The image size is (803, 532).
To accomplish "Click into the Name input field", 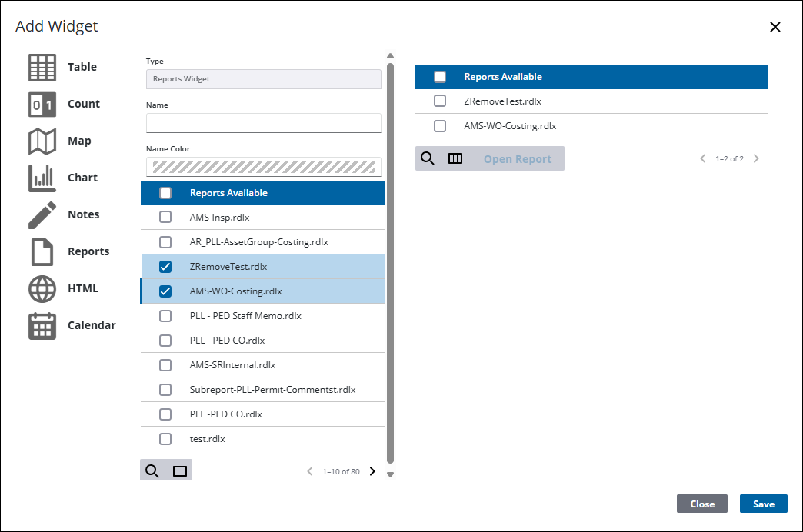I will [263, 123].
